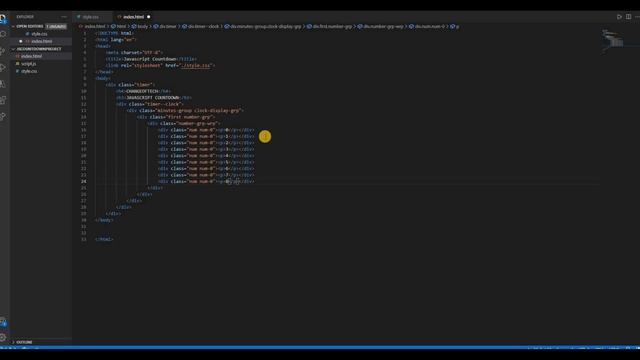Image resolution: width=640 pixels, height=360 pixels.
Task: Open the Explorer view in activity bar
Action: point(3,18)
